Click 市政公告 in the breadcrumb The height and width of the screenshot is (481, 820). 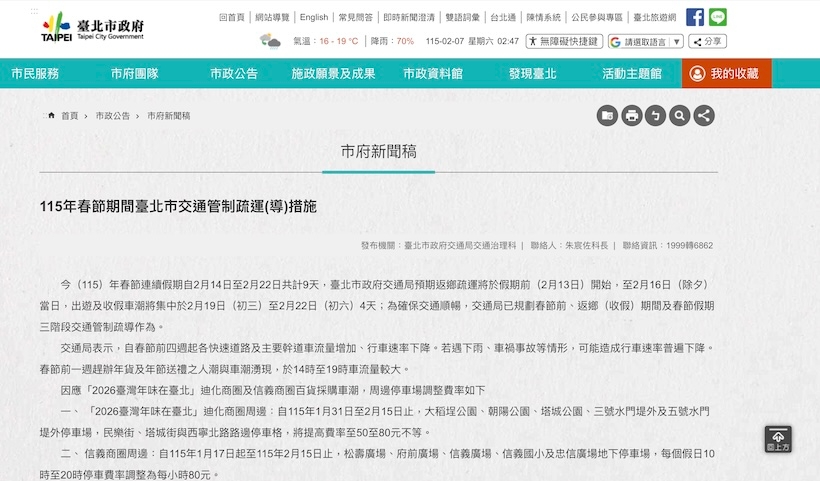coord(112,116)
